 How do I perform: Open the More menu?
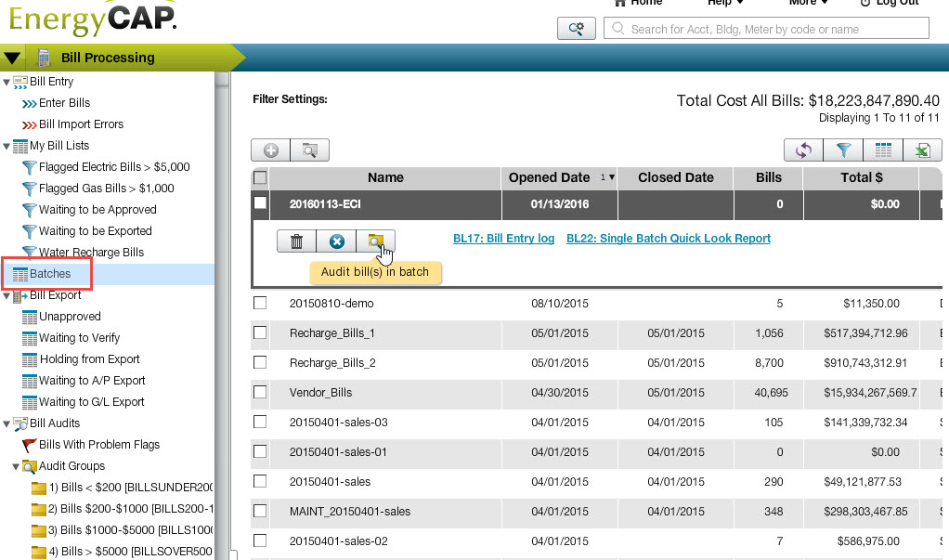click(808, 3)
